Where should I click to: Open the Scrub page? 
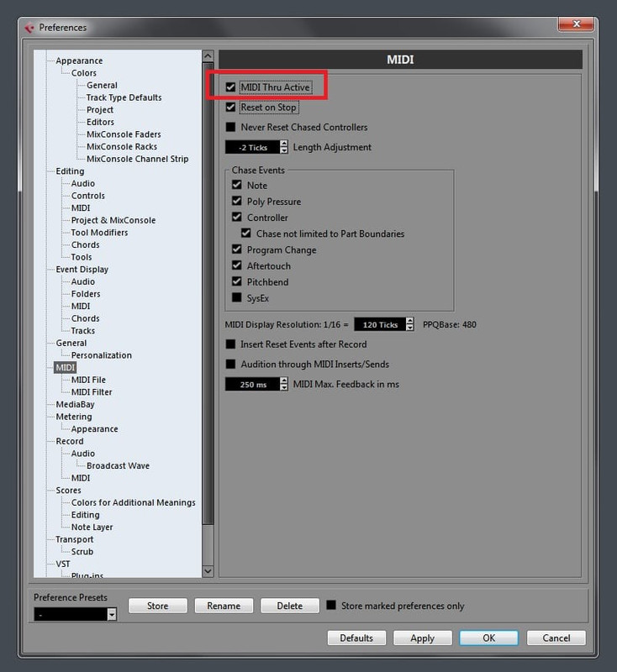click(x=82, y=551)
